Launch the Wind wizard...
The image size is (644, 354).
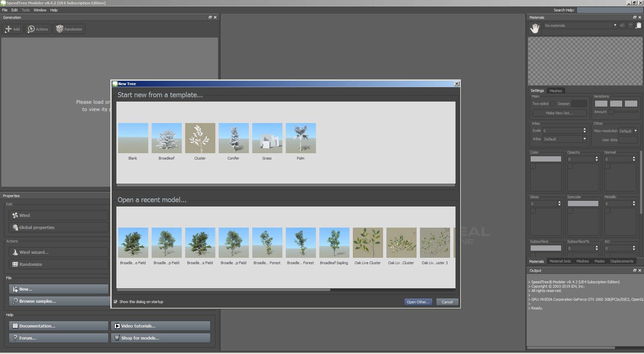[x=59, y=252]
